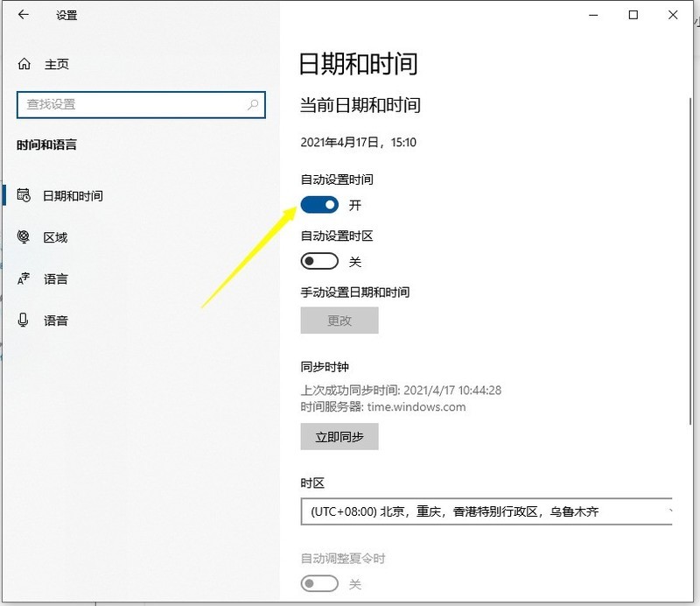The width and height of the screenshot is (700, 606).
Task: Open the 区域 settings page
Action: coord(54,237)
